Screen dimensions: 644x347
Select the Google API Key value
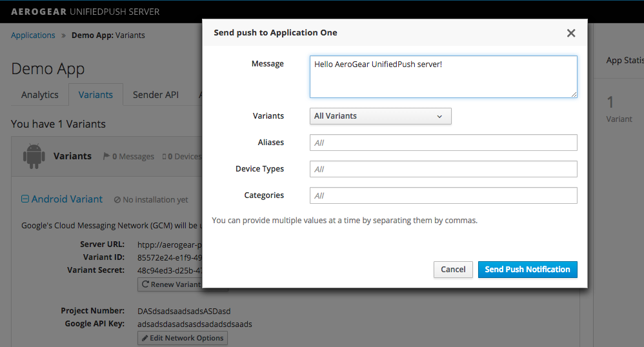(x=195, y=324)
